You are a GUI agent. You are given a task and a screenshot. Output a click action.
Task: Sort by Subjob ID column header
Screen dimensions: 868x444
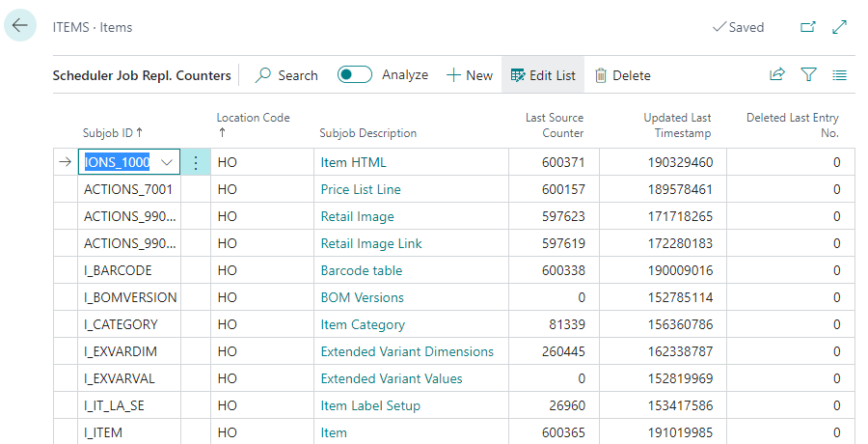click(114, 133)
